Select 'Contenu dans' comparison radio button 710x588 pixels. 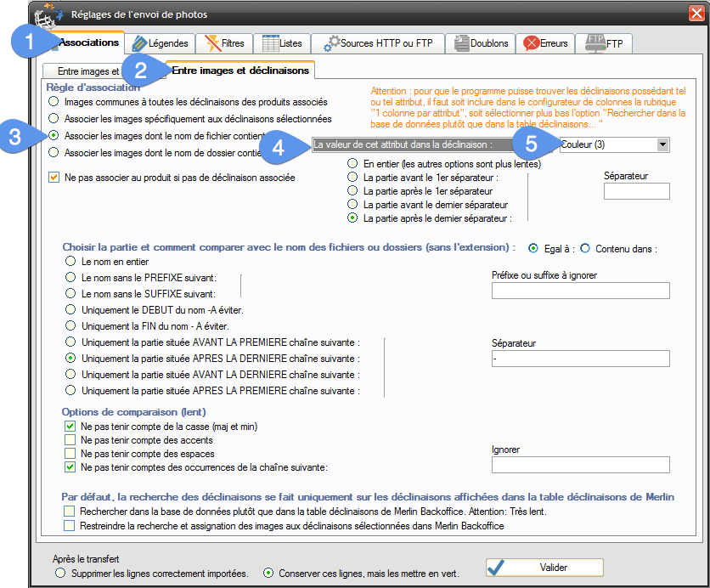point(585,248)
